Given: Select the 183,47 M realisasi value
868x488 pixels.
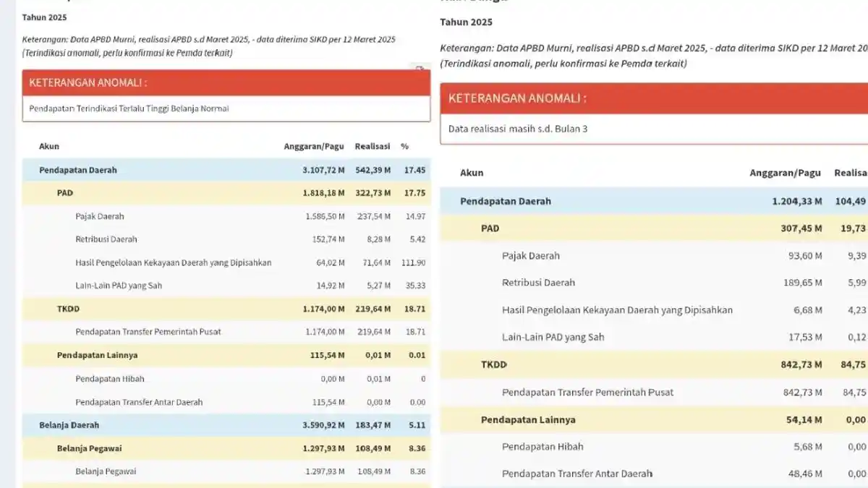Looking at the screenshot, I should point(373,425).
